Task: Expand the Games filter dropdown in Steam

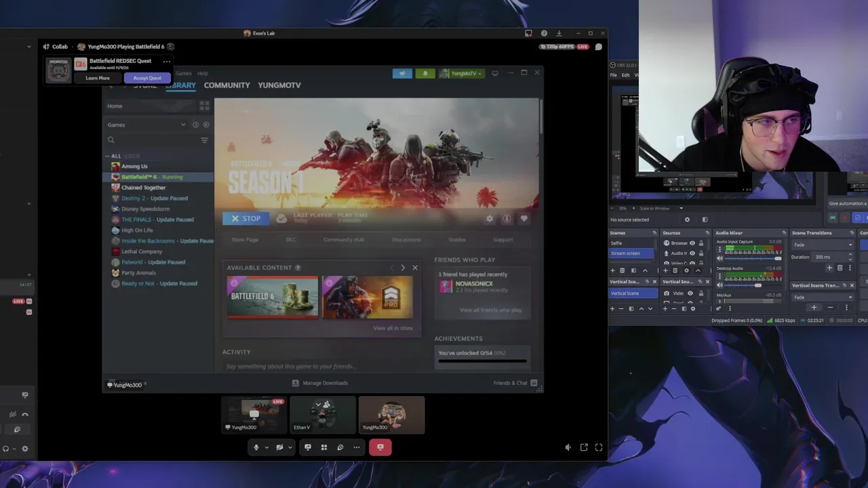Action: pos(183,125)
